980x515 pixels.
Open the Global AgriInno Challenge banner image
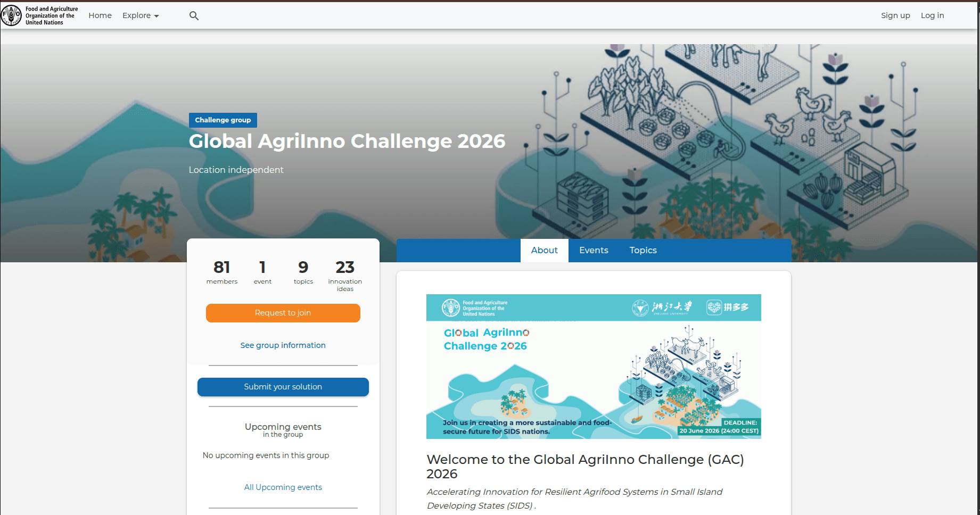click(x=594, y=367)
